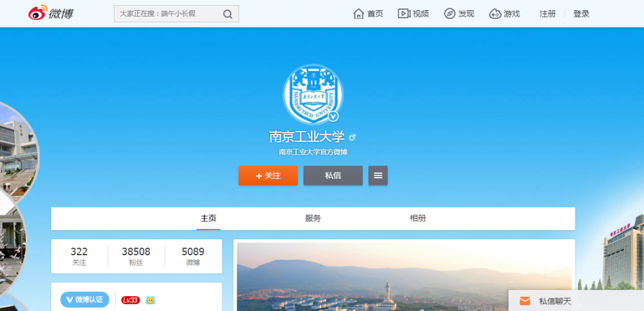Image resolution: width=644 pixels, height=311 pixels.
Task: Click the 私信 message button
Action: click(333, 176)
